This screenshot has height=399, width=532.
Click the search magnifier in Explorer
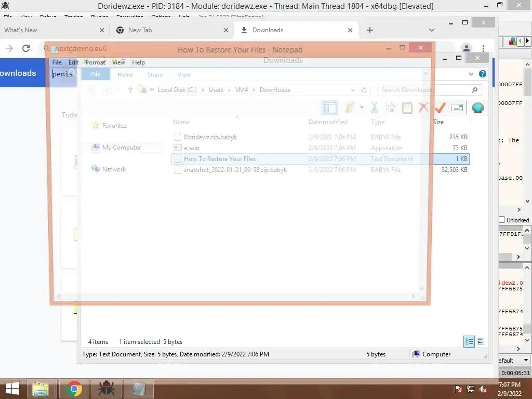pos(475,90)
